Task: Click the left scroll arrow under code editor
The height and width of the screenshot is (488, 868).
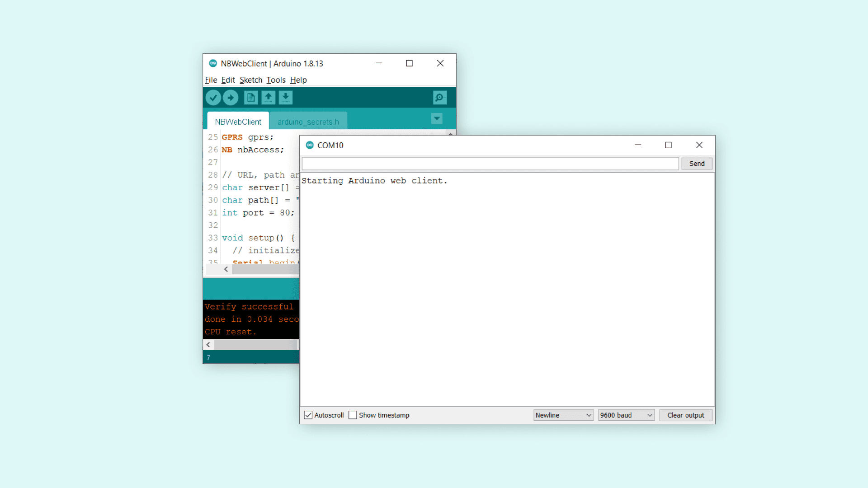Action: 226,269
